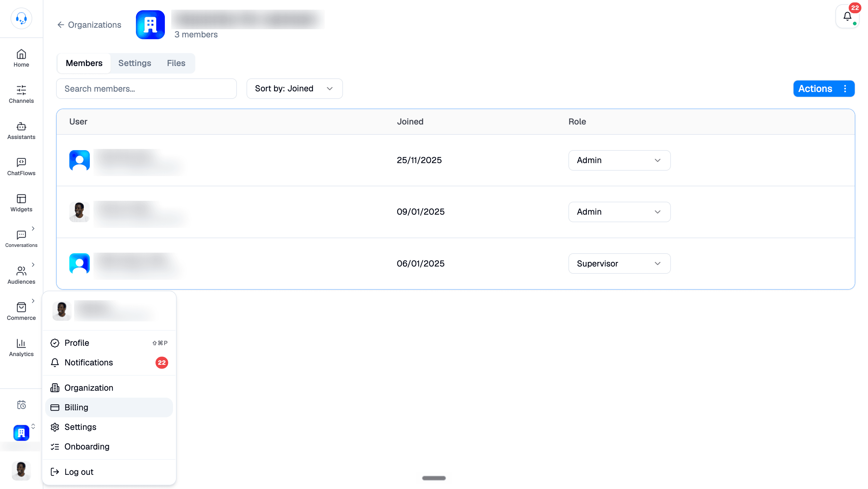The height and width of the screenshot is (489, 868).
Task: Click the 06/01/2025 joined date
Action: (420, 263)
